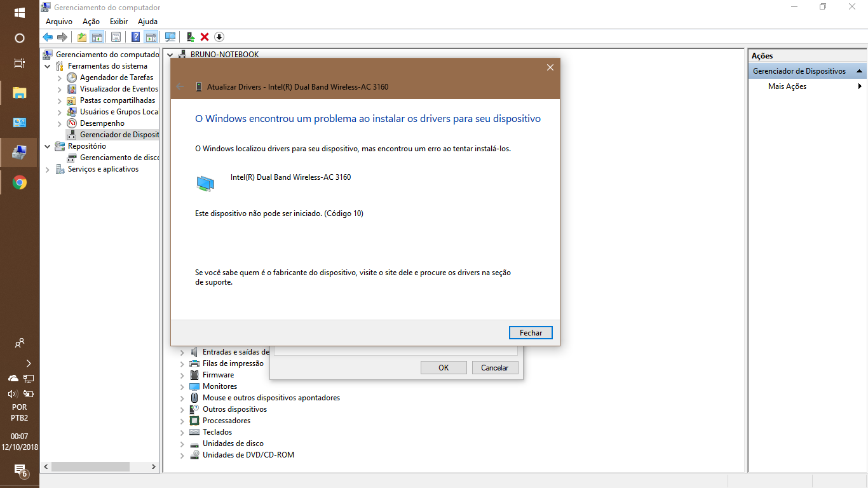Image resolution: width=868 pixels, height=488 pixels.
Task: Click the gray Forward arrow in the toolbar
Action: [x=62, y=37]
